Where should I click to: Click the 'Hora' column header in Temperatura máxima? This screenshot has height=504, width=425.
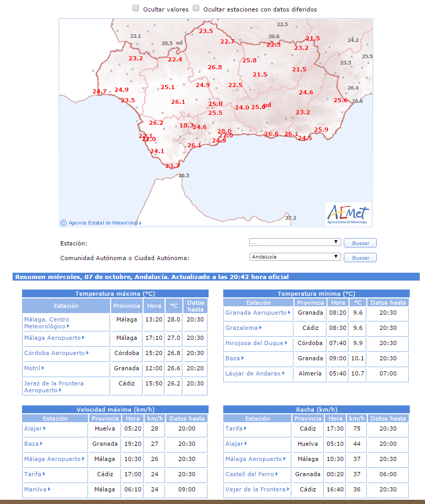154,306
